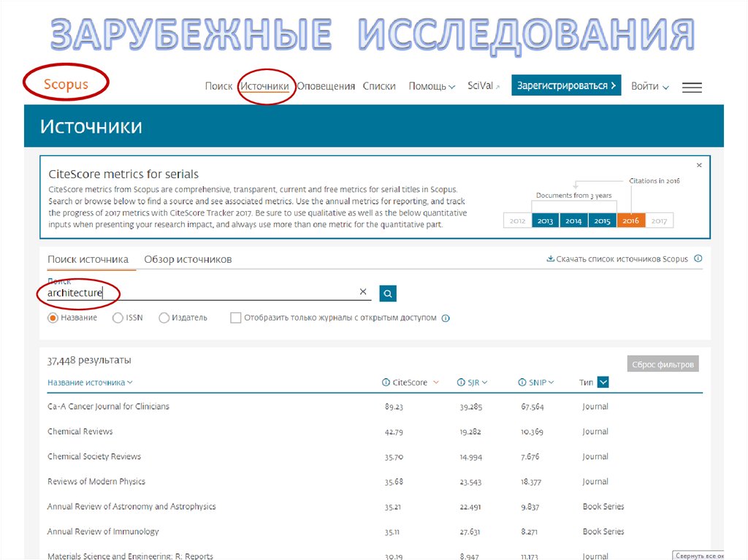This screenshot has width=748, height=560.
Task: Click Book Series type for Annual Review of Immunology
Action: click(x=603, y=532)
